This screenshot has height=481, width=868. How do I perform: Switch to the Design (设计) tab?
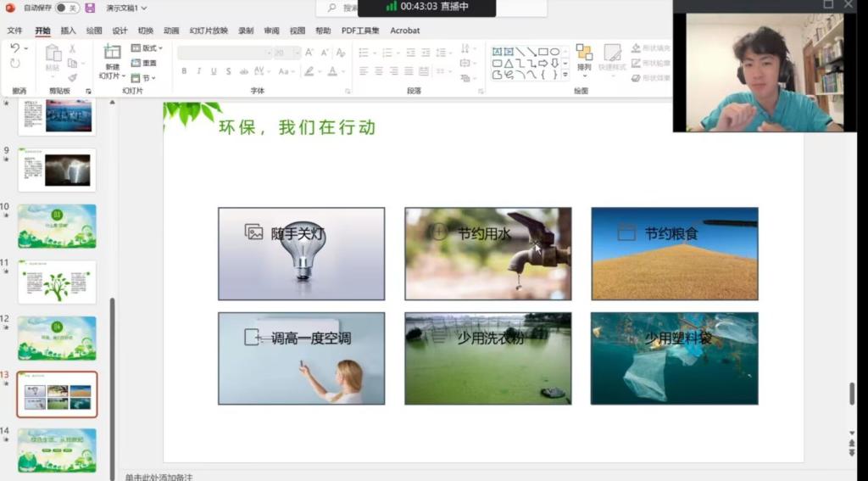(x=120, y=31)
